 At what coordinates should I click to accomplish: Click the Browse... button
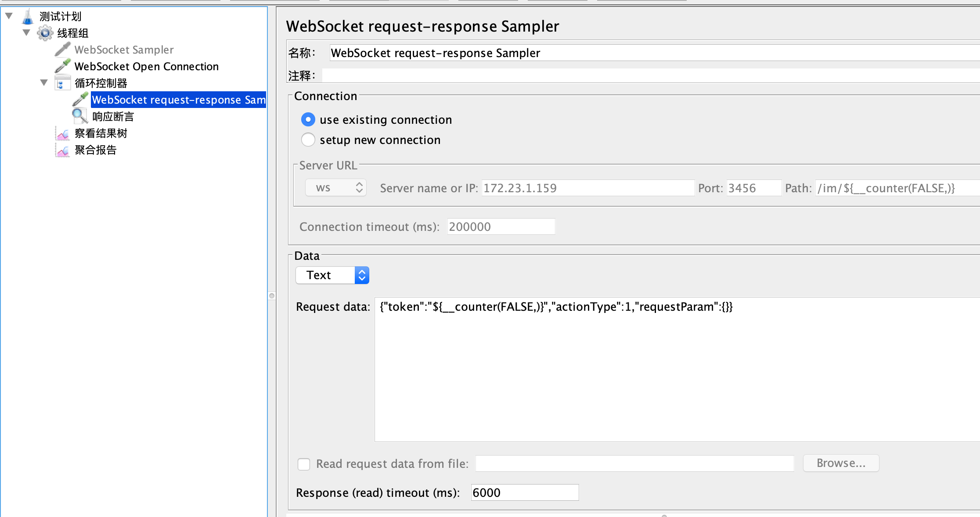[x=841, y=463]
